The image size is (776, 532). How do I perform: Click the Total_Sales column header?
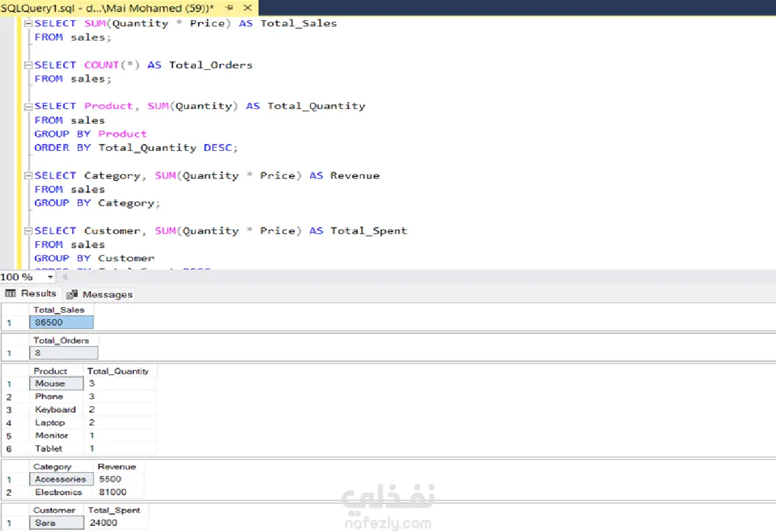61,310
